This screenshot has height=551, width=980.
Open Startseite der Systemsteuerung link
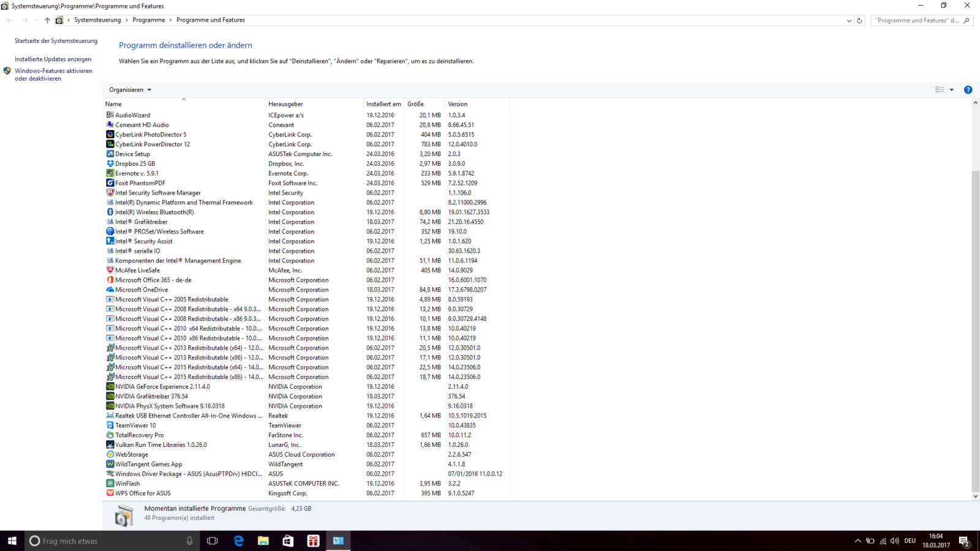pos(56,41)
